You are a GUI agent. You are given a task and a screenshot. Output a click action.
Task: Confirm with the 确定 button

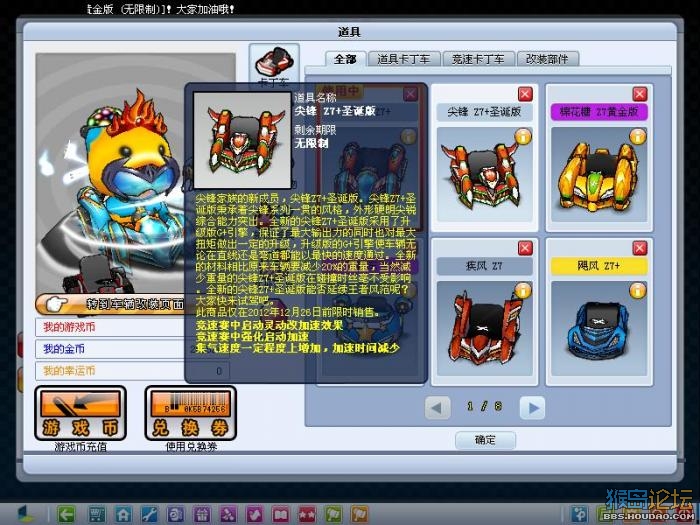pos(485,440)
